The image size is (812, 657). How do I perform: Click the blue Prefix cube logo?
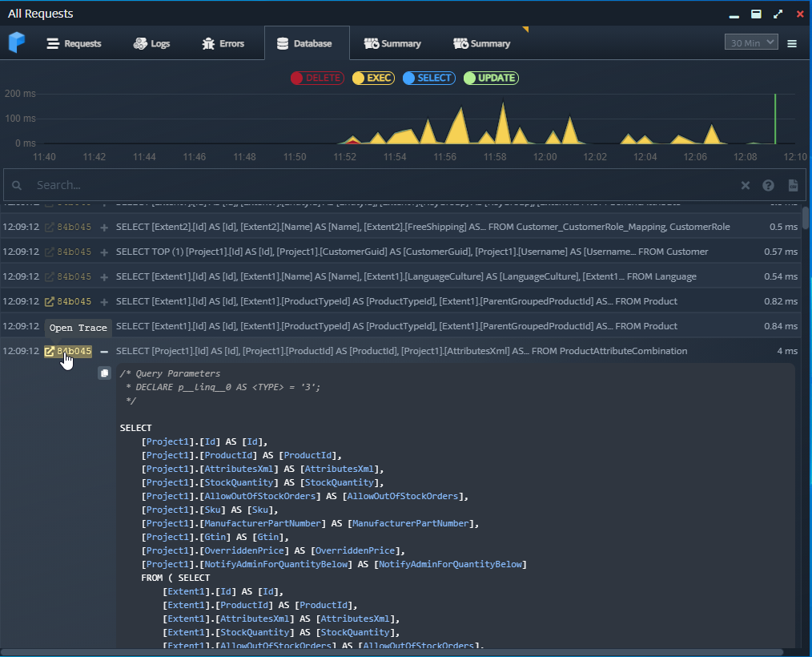[x=17, y=42]
